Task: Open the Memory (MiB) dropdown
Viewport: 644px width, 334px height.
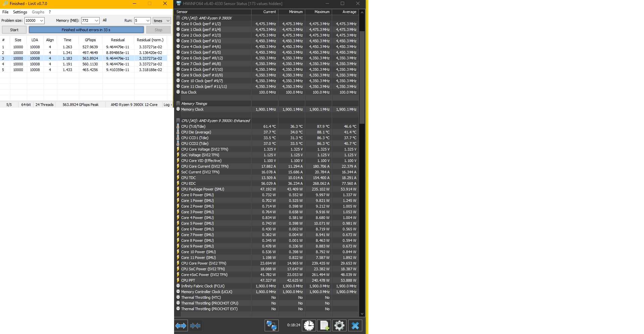Action: [97, 21]
